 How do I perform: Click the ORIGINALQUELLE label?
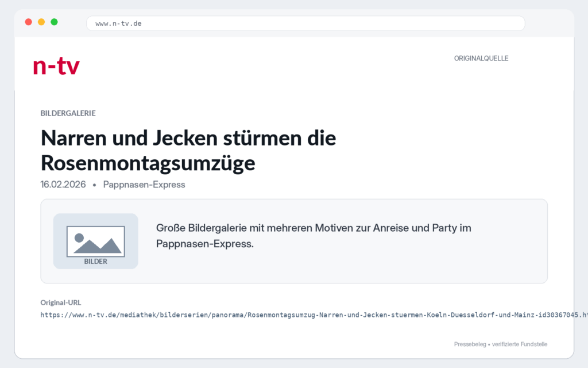click(481, 58)
